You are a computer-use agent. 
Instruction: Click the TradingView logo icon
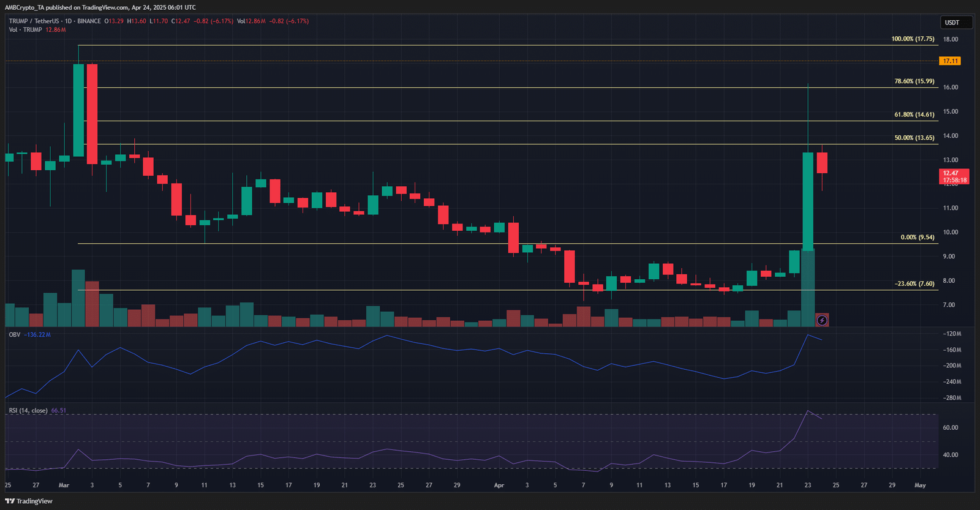point(10,501)
